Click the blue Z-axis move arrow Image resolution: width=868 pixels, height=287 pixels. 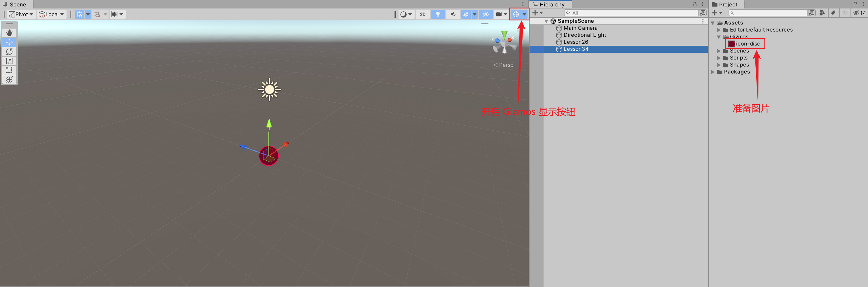pos(243,146)
